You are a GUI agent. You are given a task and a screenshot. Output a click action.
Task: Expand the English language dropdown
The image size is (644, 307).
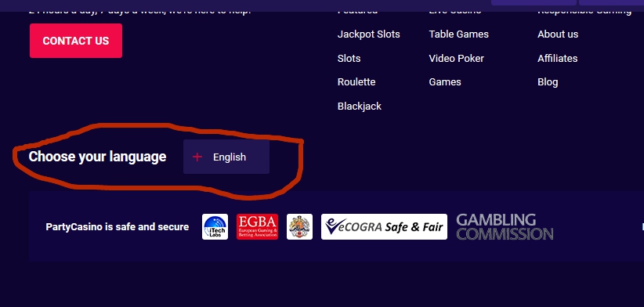[226, 157]
